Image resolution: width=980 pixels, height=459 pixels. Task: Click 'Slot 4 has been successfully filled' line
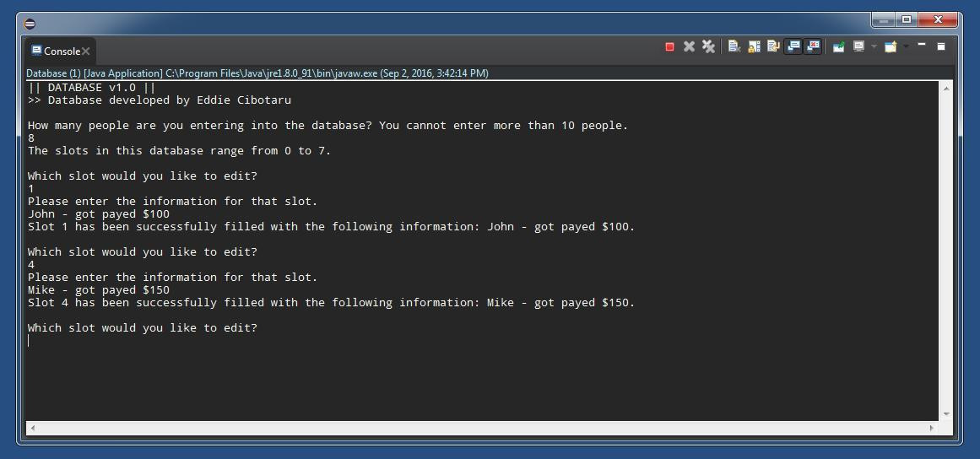pyautogui.click(x=331, y=302)
